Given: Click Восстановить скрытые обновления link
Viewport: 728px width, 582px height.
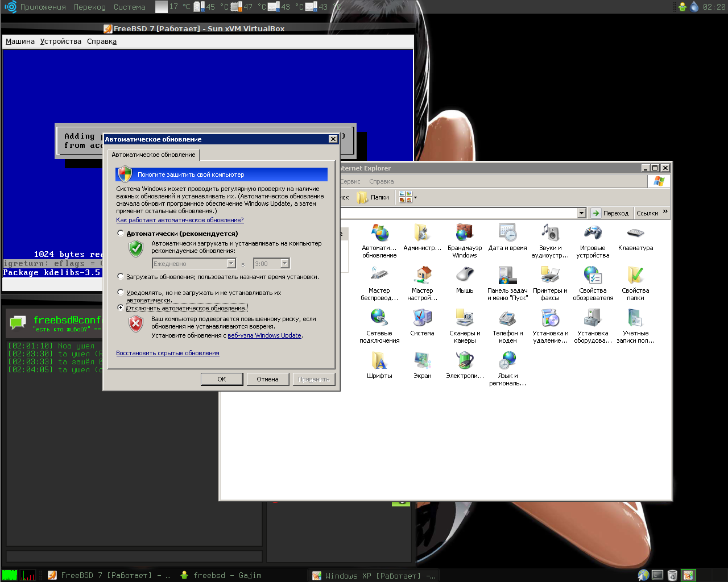Looking at the screenshot, I should 168,353.
